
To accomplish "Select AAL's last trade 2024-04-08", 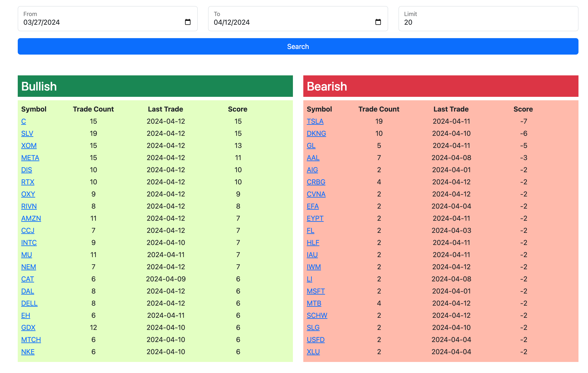I will point(451,158).
